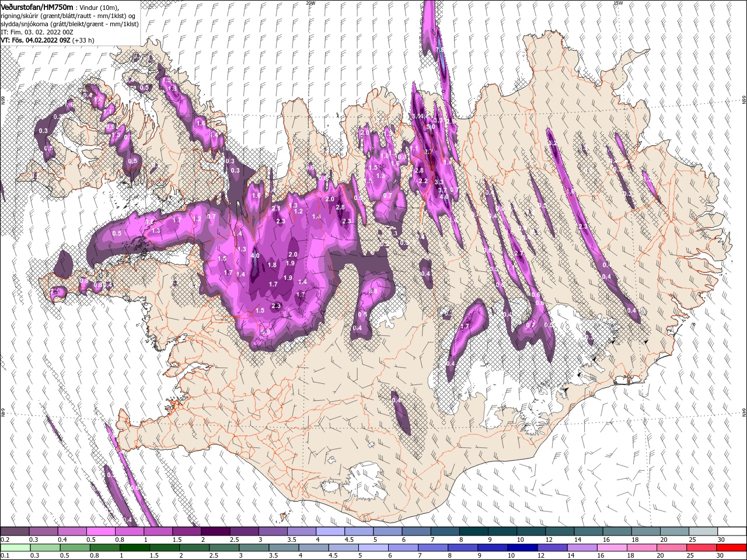Pick the 0.2 swatch in upper snow legend
747x560 pixels.
click(15, 531)
